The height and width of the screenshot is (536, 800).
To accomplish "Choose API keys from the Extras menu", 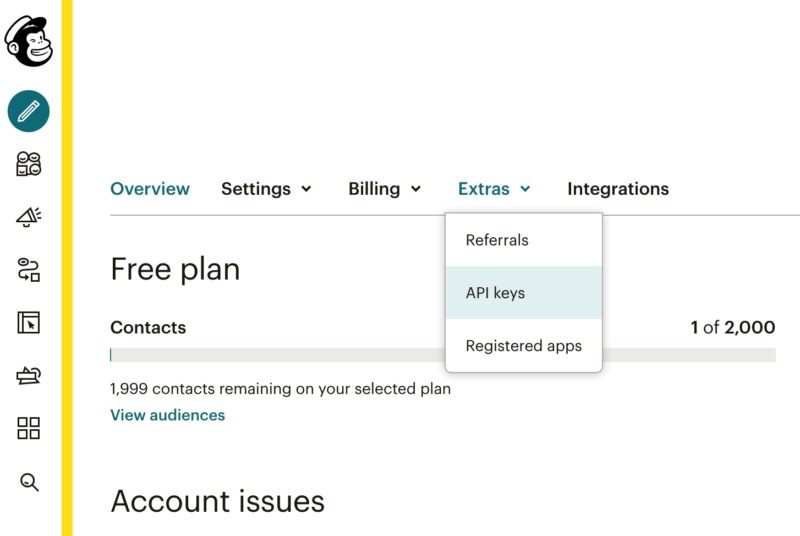I will pos(496,293).
